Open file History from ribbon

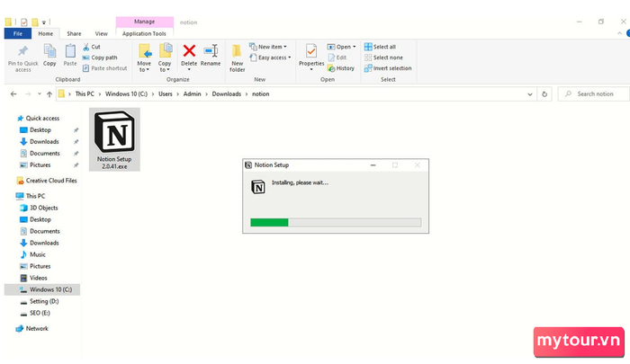(341, 68)
